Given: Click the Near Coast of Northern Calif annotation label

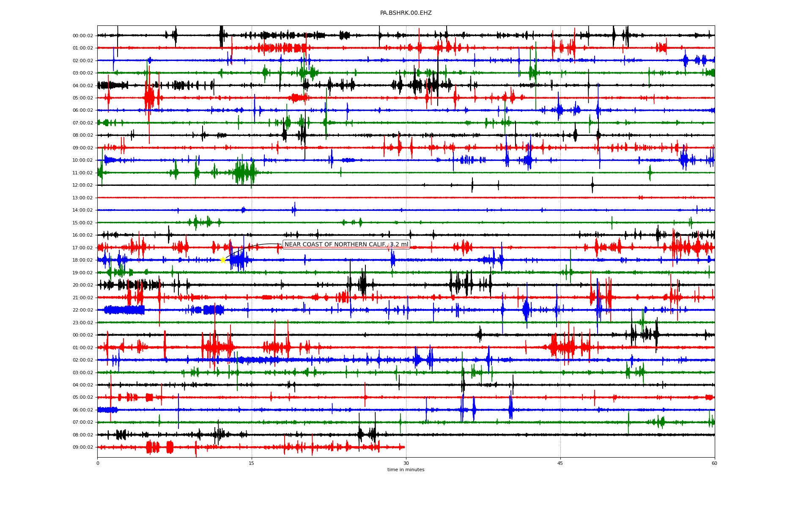Looking at the screenshot, I should click(x=346, y=245).
